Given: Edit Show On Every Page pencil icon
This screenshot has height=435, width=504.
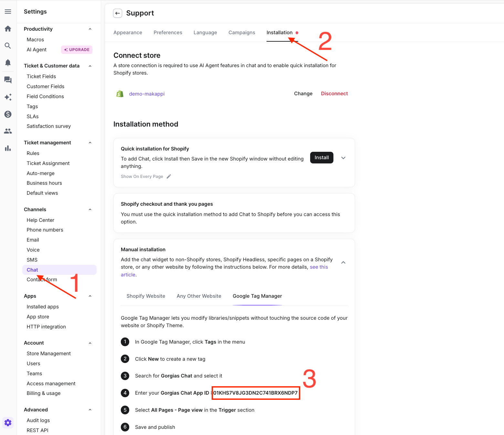Looking at the screenshot, I should click(x=169, y=177).
